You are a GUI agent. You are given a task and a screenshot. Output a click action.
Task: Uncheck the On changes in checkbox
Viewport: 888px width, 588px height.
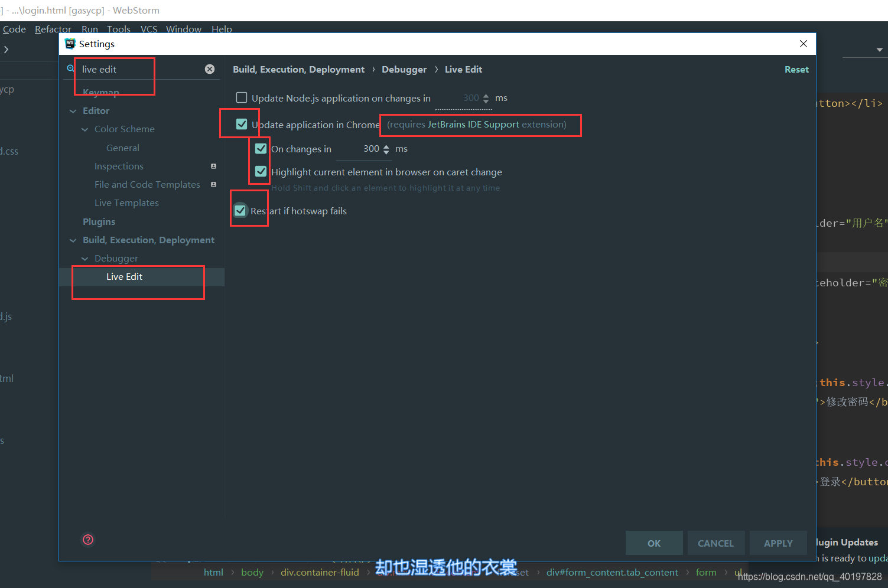click(x=261, y=148)
